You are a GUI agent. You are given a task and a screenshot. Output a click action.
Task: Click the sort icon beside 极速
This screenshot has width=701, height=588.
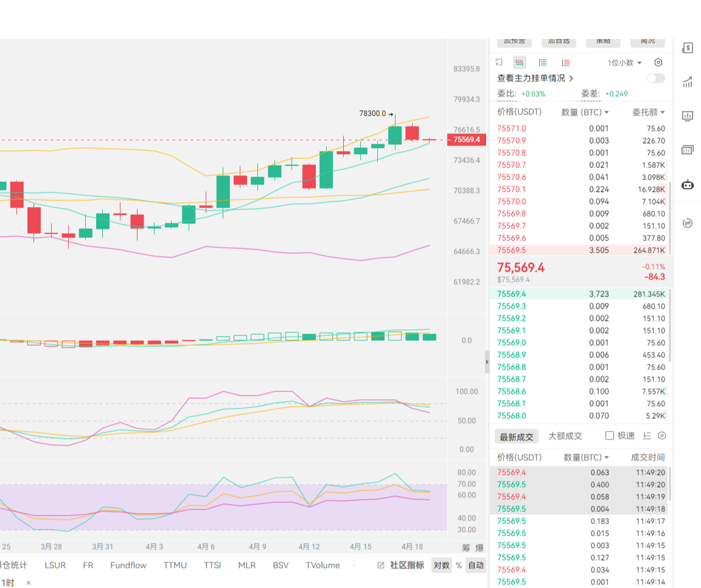(x=647, y=436)
